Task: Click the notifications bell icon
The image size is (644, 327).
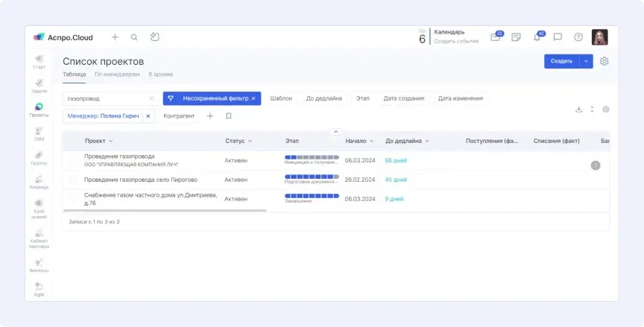Action: point(537,37)
